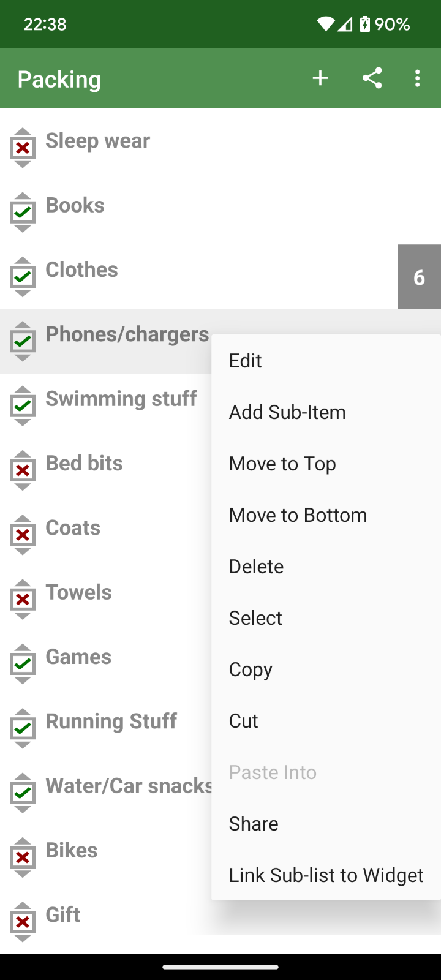The height and width of the screenshot is (980, 441).
Task: Open the Clothes sub-item count badge
Action: click(419, 277)
